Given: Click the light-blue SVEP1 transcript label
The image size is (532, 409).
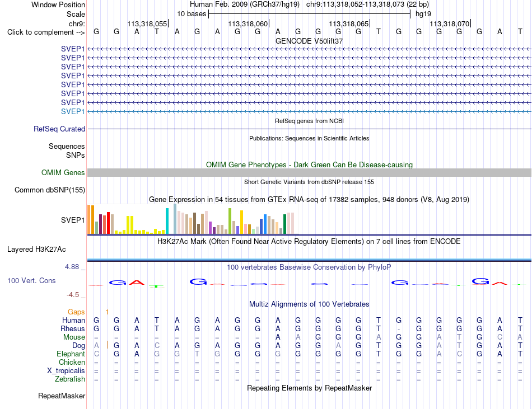Looking at the screenshot, I should tap(73, 111).
